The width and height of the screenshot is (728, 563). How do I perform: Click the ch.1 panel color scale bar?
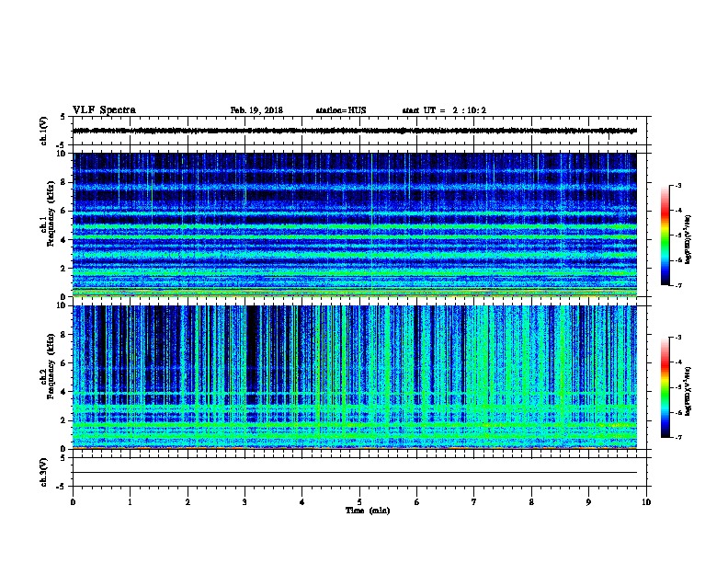[x=665, y=236]
